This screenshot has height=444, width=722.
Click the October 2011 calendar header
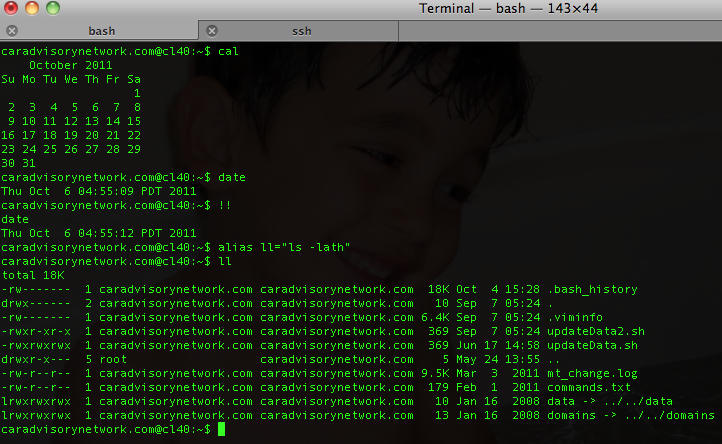pos(71,63)
